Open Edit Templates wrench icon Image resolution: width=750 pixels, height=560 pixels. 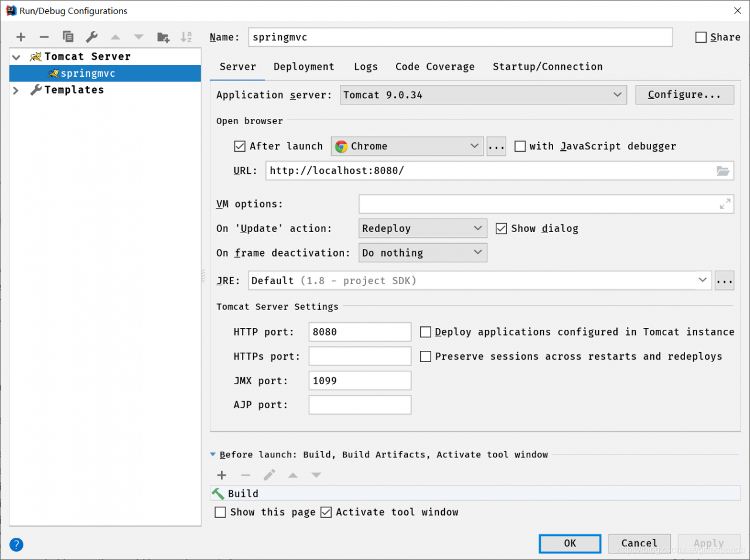click(92, 37)
